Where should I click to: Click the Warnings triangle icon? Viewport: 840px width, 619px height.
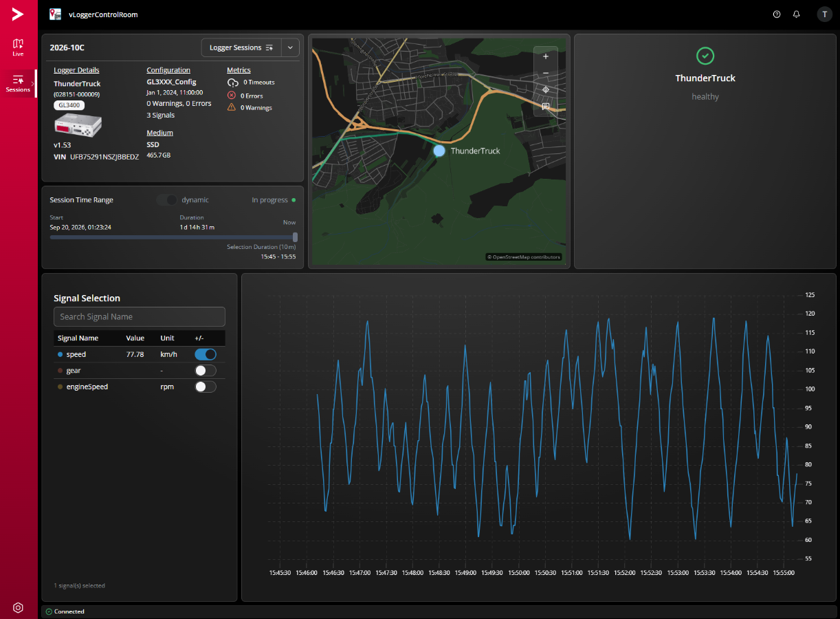(x=232, y=107)
